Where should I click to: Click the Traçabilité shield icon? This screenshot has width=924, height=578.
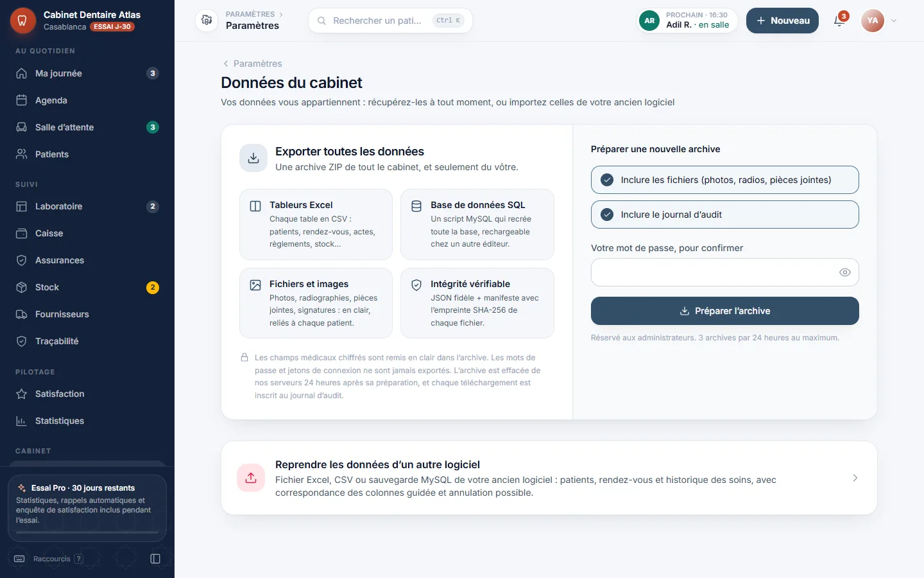click(x=22, y=341)
